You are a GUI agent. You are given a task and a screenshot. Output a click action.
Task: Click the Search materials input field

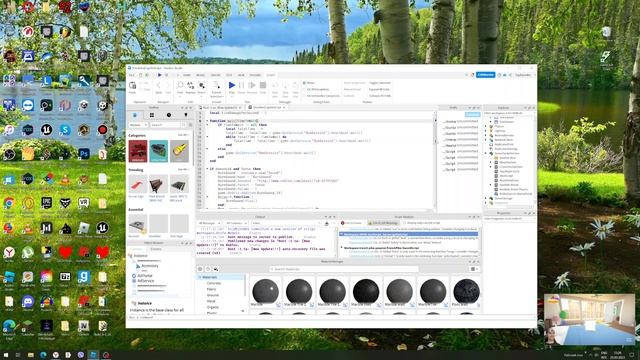344,269
